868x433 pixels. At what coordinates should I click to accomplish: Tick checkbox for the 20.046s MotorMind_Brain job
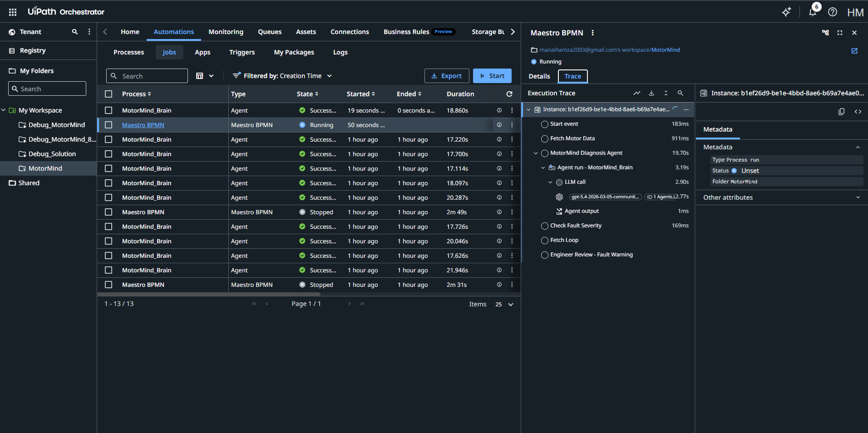coord(108,241)
